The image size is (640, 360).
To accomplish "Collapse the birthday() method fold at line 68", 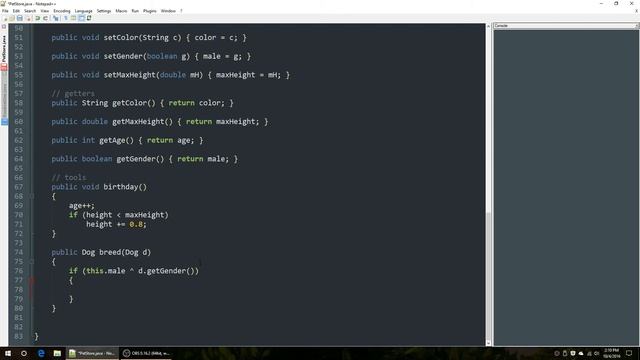I will 31,196.
